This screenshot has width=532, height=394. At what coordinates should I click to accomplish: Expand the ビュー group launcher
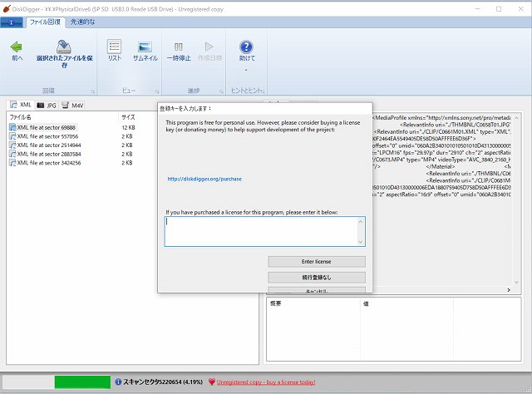point(157,91)
